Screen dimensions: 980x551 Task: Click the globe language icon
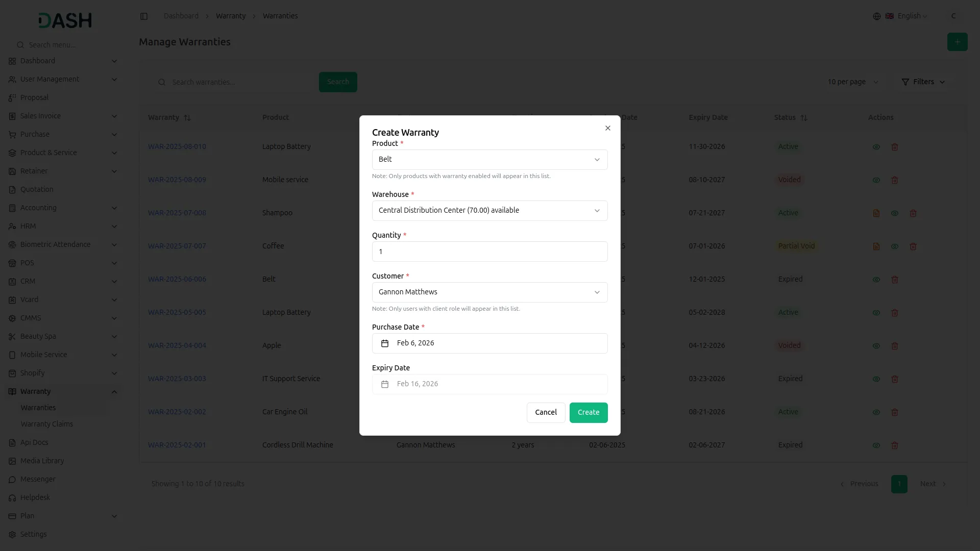pyautogui.click(x=876, y=16)
